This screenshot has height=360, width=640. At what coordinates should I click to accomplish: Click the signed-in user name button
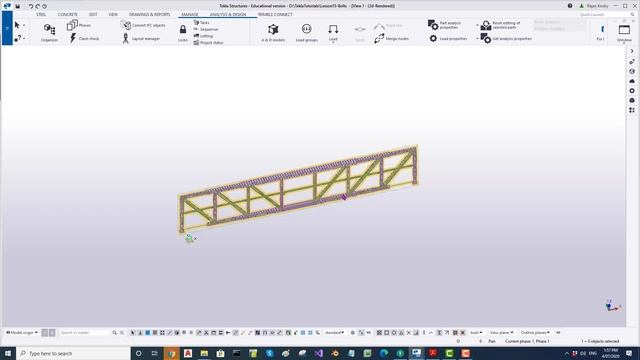click(x=594, y=6)
